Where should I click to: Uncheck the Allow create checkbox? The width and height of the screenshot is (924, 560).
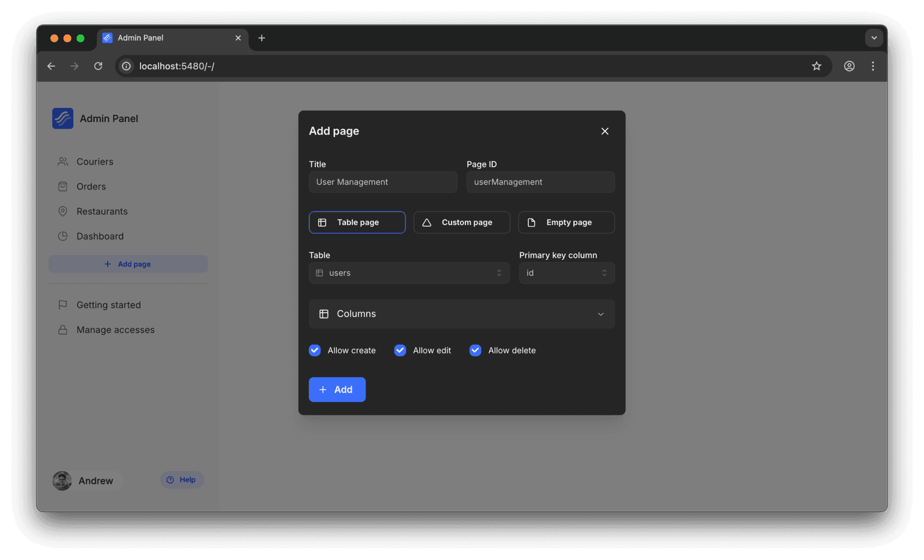pos(315,350)
